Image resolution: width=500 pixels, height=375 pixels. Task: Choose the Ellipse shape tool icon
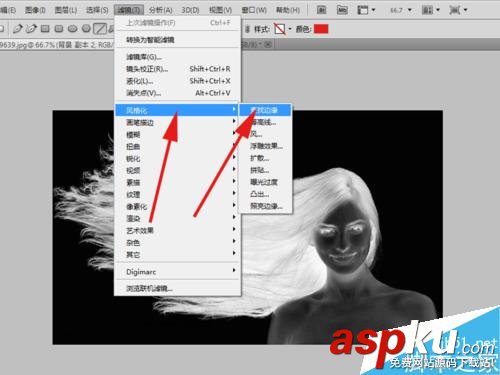pos(73,29)
